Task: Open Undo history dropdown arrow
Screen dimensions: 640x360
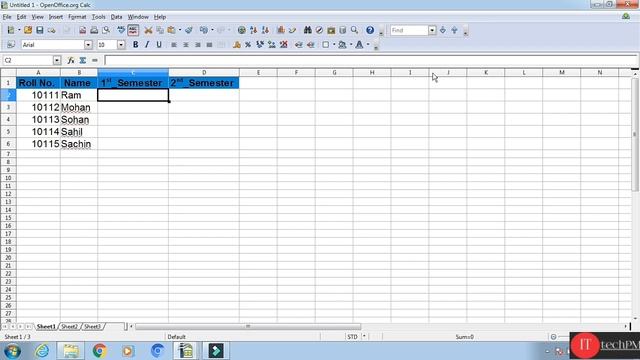Action: (212, 30)
